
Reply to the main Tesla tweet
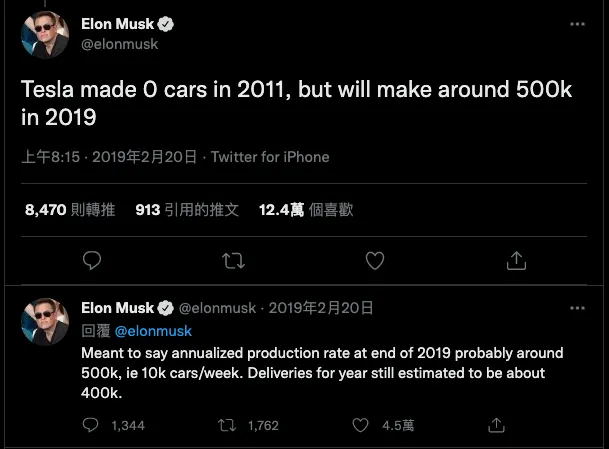tap(92, 260)
